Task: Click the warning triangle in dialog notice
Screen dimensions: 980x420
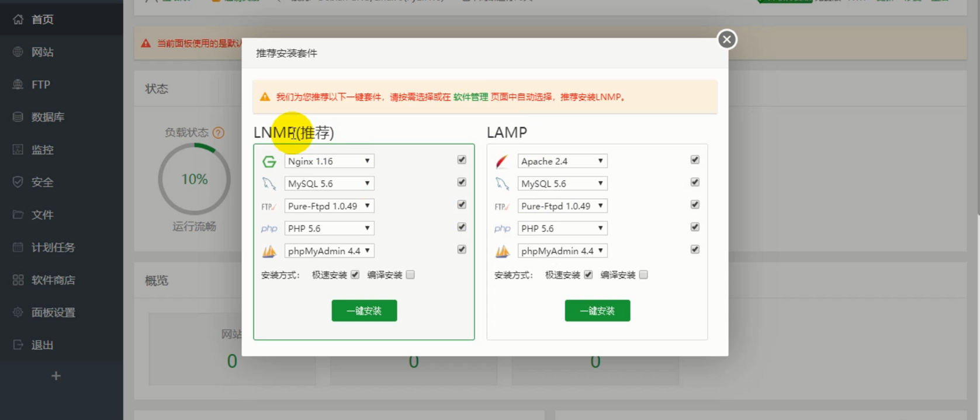Action: pyautogui.click(x=265, y=97)
